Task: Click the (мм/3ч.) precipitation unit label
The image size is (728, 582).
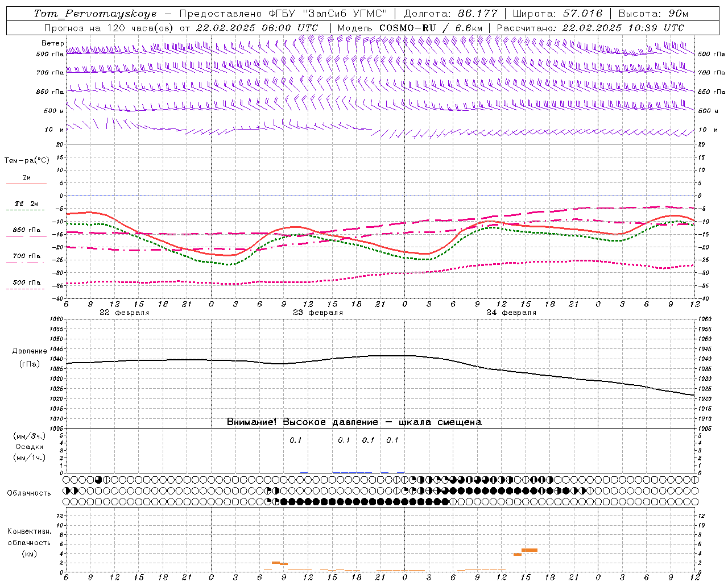Action: [x=30, y=436]
